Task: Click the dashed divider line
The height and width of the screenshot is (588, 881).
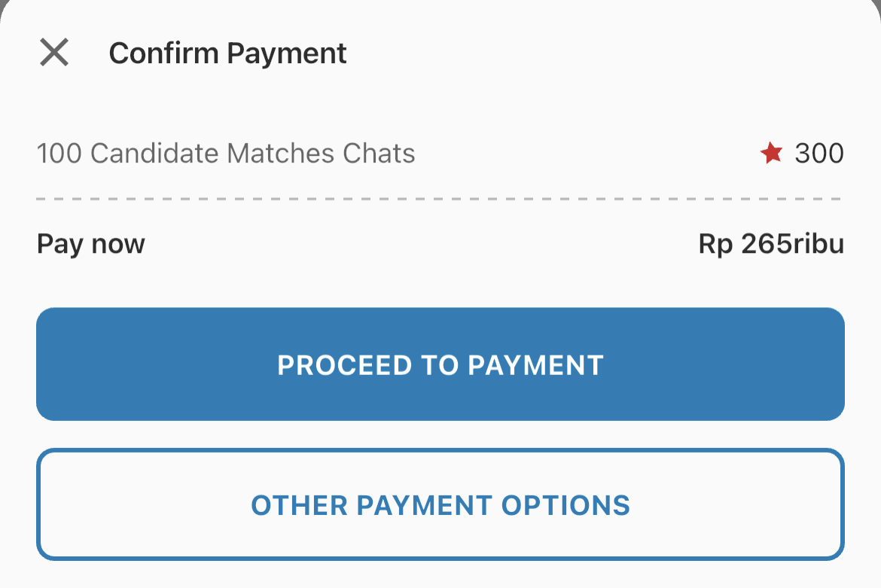Action: 440,199
